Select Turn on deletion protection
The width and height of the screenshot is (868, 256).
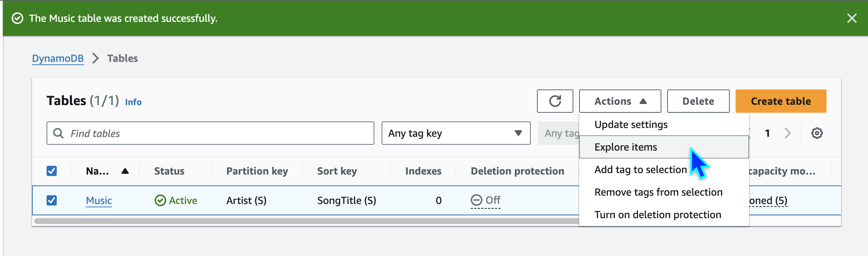664,215
